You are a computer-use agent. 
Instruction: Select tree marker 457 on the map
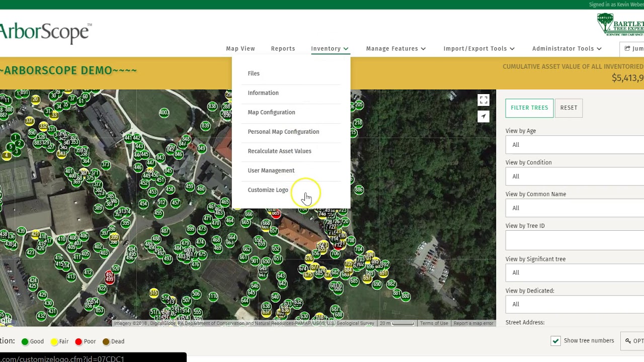176,203
